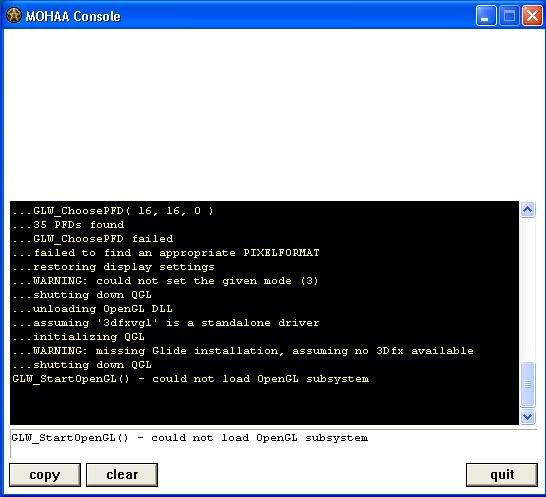Click the greyed-out maximize button

509,16
